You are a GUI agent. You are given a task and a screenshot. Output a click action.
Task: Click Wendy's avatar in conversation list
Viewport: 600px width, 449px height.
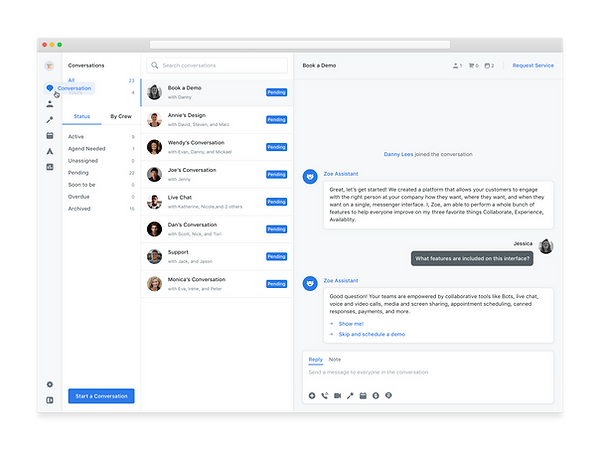[x=154, y=147]
